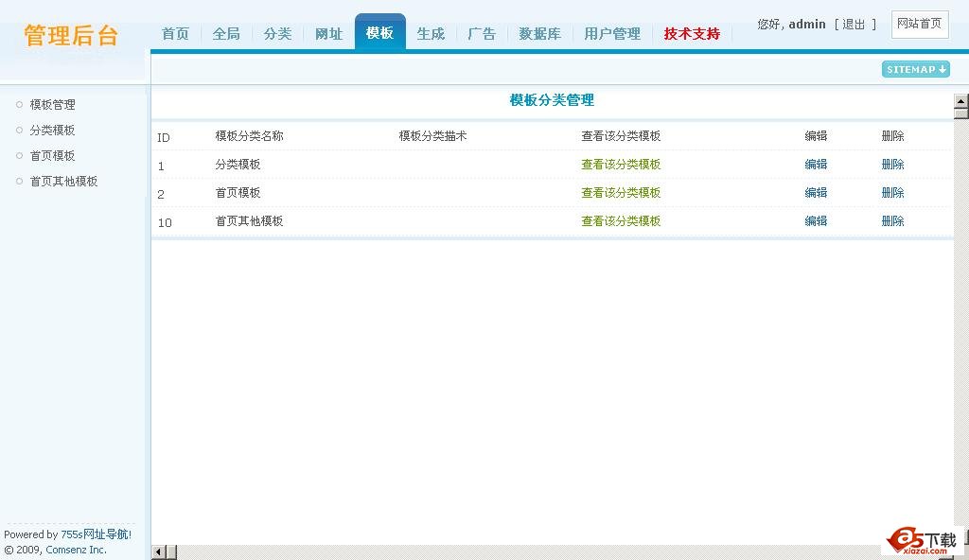The image size is (969, 560).
Task: Edit the 首页模板 category row
Action: [816, 193]
